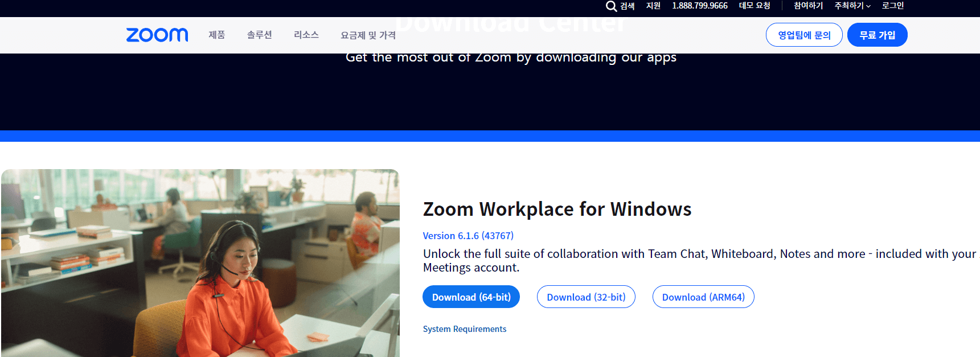Click the Download (ARM64) button
Screen dimensions: 980x357
pyautogui.click(x=703, y=297)
